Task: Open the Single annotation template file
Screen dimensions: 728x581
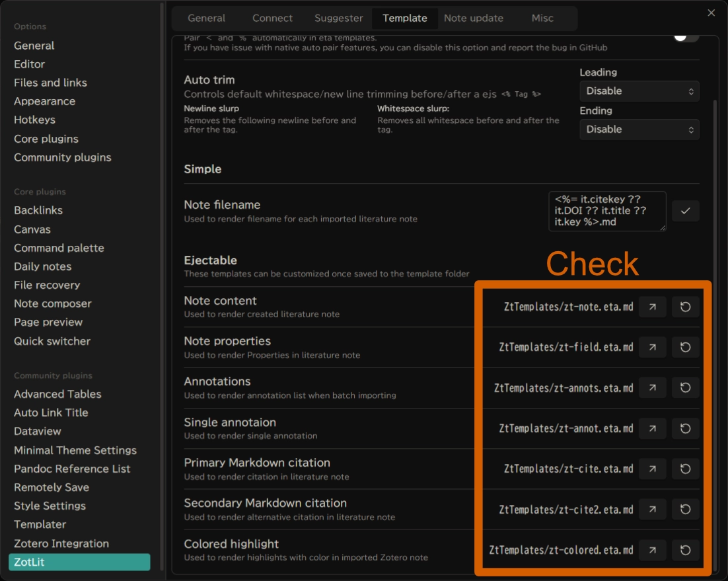Action: tap(652, 428)
